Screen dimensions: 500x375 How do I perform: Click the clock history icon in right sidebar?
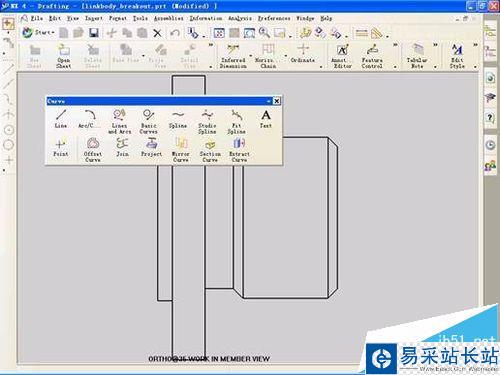(x=490, y=145)
